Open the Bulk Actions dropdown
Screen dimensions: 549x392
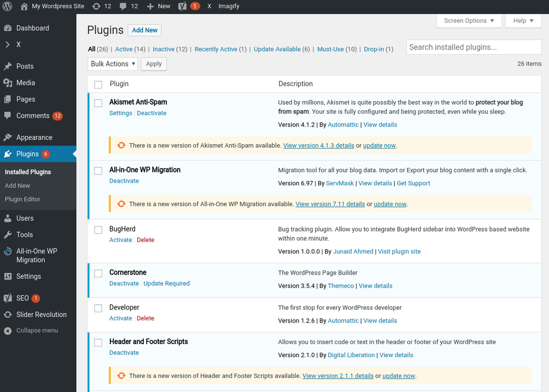(112, 64)
